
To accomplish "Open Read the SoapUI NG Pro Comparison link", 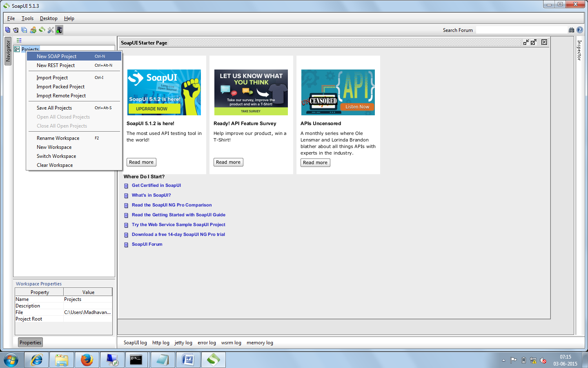I will point(172,205).
